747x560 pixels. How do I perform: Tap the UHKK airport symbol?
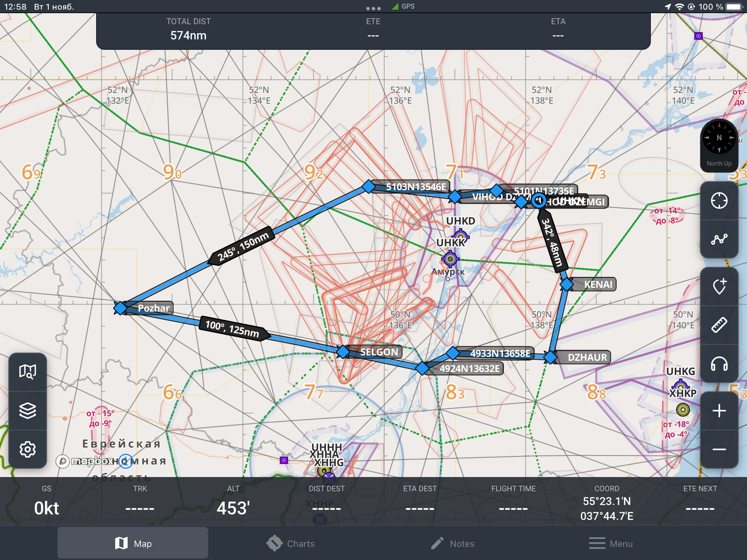[x=450, y=259]
